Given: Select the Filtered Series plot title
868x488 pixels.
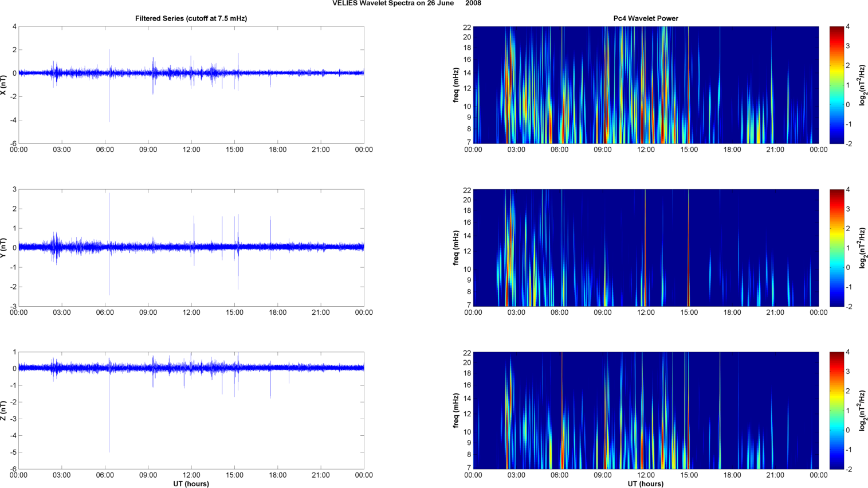Looking at the screenshot, I should pyautogui.click(x=191, y=18).
